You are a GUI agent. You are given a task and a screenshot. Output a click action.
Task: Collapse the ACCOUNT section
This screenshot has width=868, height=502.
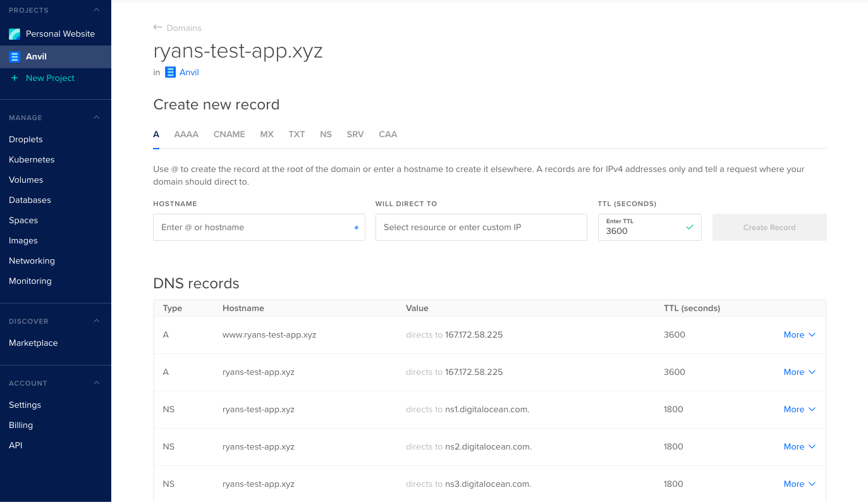coord(95,383)
